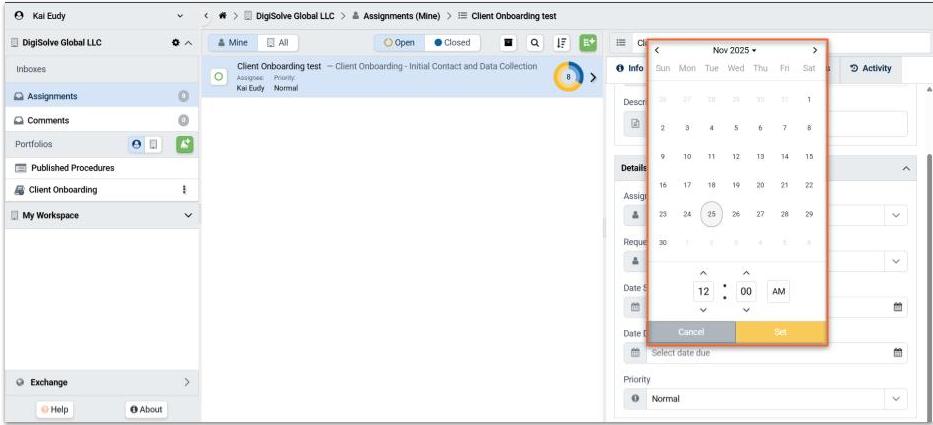Open Client Onboarding portfolio
The width and height of the screenshot is (933, 425).
click(102, 190)
